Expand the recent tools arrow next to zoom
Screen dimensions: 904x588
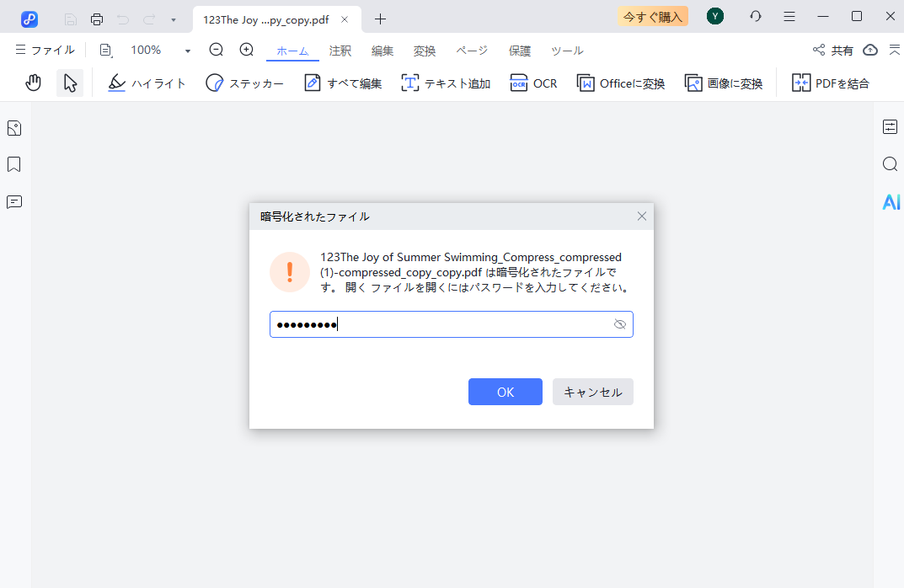coord(187,51)
